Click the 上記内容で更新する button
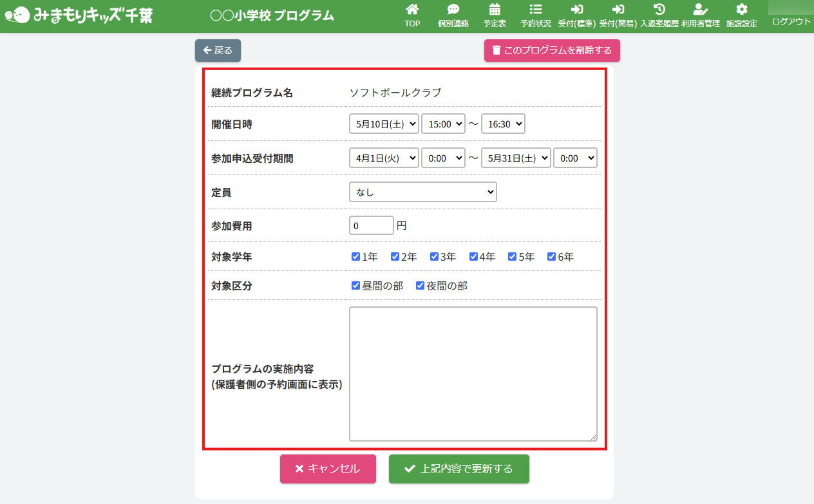This screenshot has height=504, width=814. [x=459, y=469]
